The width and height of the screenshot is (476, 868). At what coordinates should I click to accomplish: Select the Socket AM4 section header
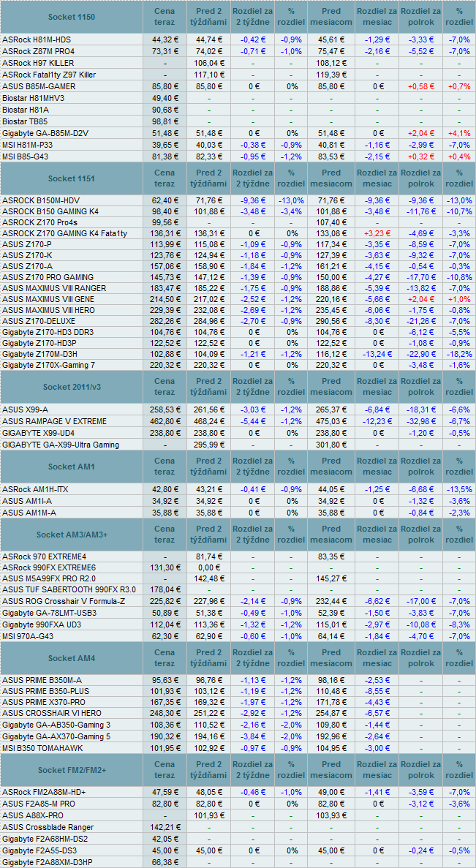tap(72, 658)
